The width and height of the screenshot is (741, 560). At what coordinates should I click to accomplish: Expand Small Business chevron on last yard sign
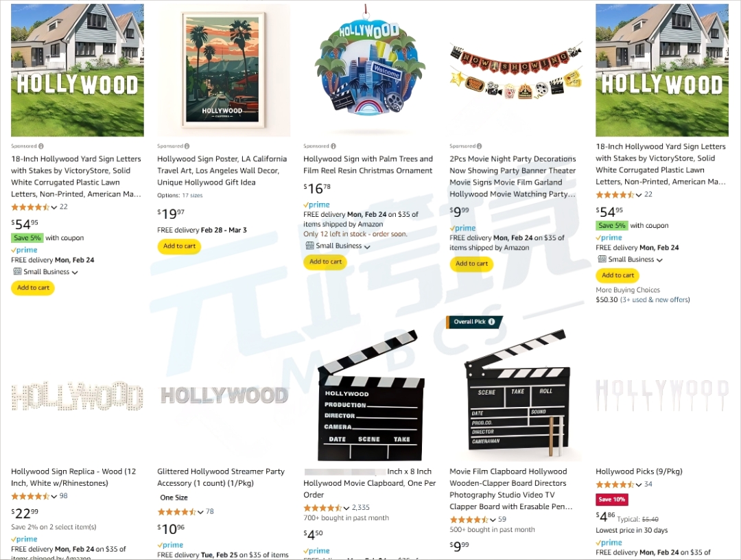click(x=660, y=260)
